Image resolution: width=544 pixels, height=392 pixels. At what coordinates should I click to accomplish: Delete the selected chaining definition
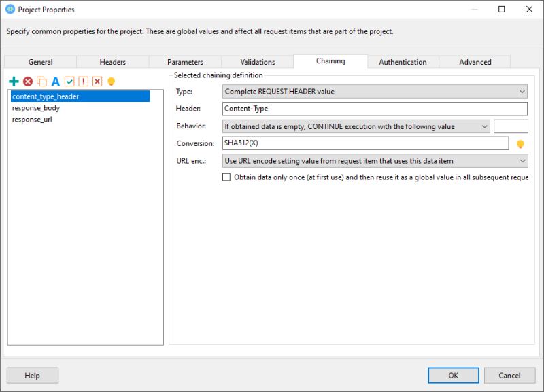tap(28, 82)
